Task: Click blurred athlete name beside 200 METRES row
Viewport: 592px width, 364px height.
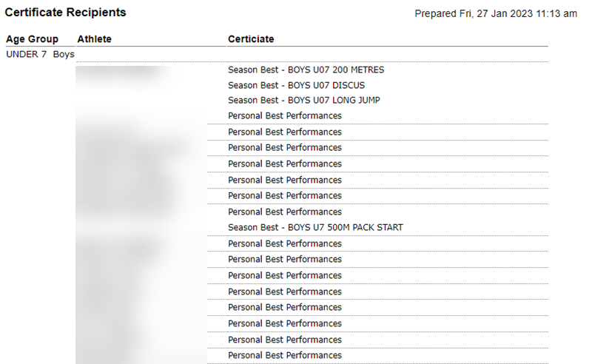Action: tap(118, 72)
